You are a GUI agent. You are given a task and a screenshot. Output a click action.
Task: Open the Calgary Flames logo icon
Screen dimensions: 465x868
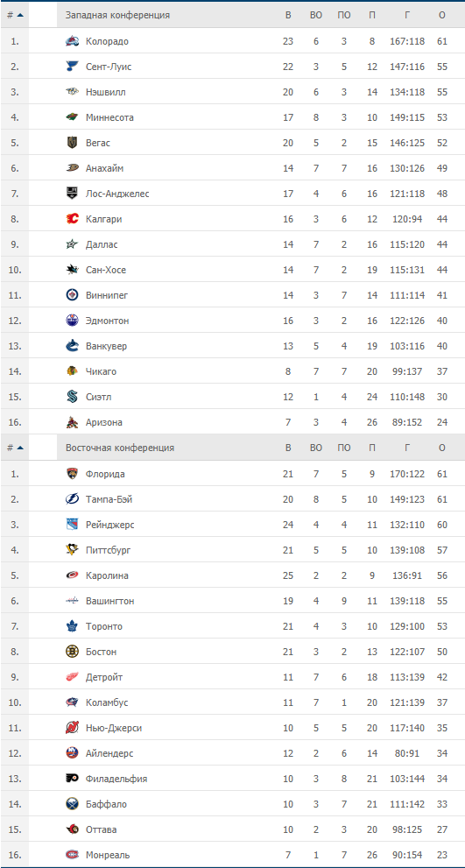(x=72, y=219)
